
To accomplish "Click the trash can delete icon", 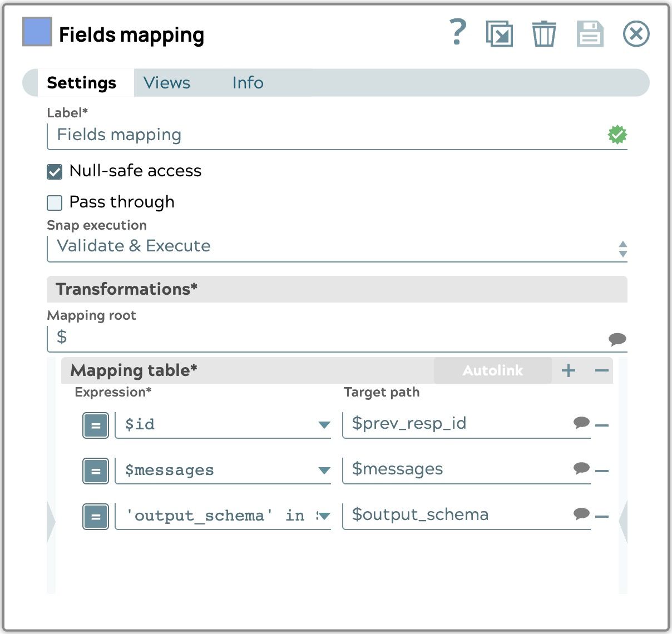I will tap(543, 34).
